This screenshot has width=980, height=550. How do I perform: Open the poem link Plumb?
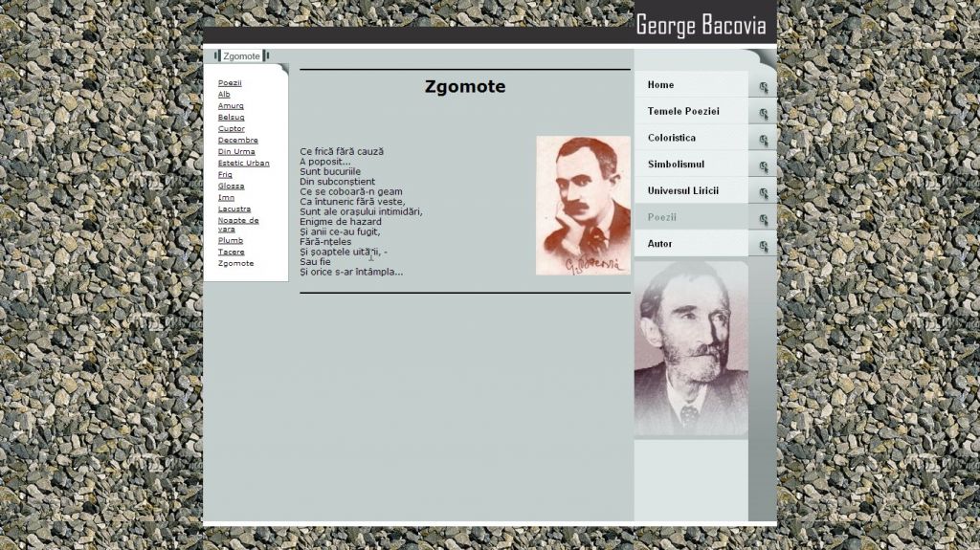pos(230,241)
